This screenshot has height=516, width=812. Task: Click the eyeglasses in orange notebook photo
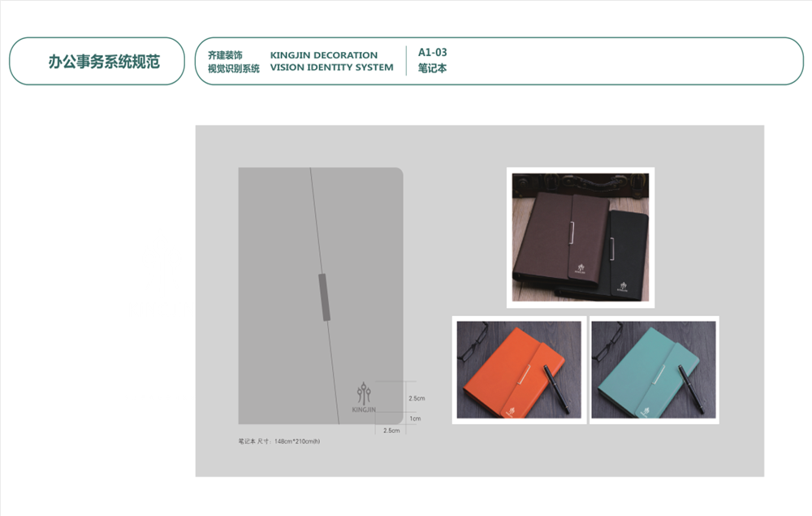pyautogui.click(x=473, y=342)
